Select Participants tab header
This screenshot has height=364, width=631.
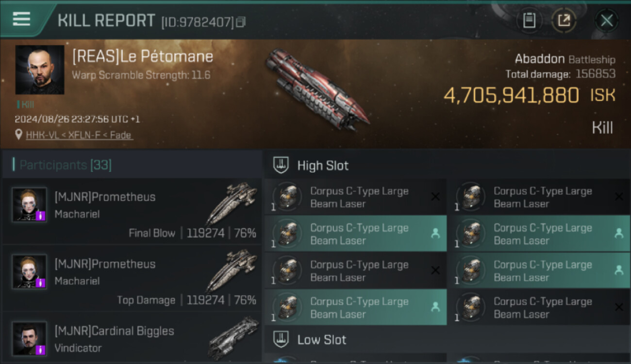pyautogui.click(x=66, y=165)
